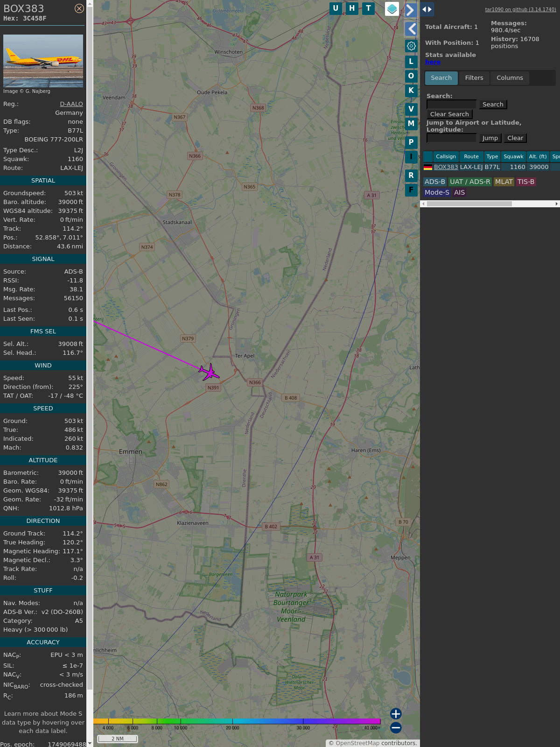Close the BOX383 aircraft info panel
The width and height of the screenshot is (560, 747).
pyautogui.click(x=79, y=8)
